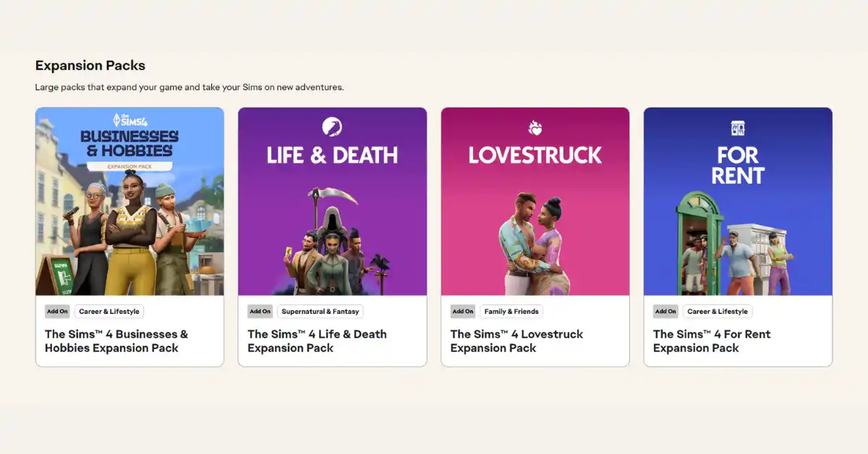Click the Add On badge on Businesses & Hobbies card

point(56,311)
